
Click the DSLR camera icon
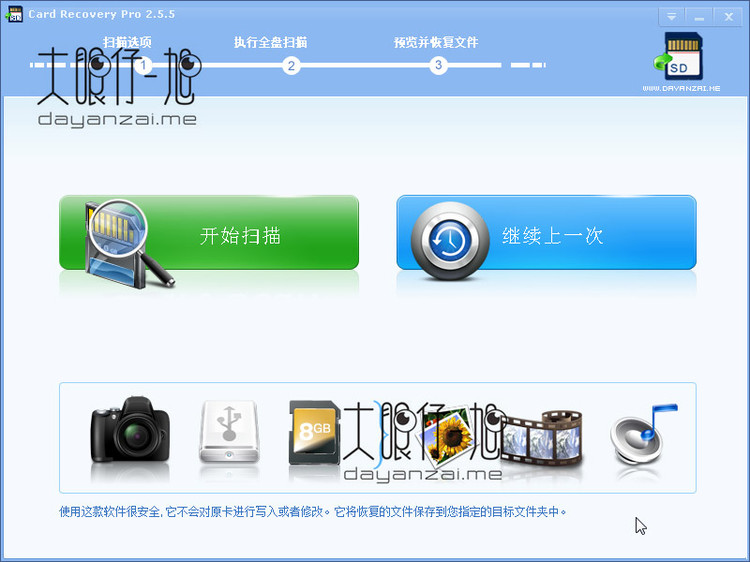130,430
